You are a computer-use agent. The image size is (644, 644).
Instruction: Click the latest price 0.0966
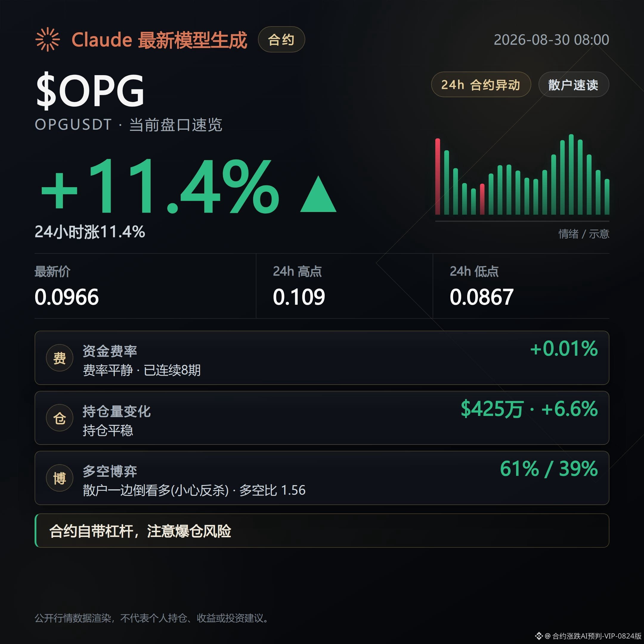pos(67,297)
